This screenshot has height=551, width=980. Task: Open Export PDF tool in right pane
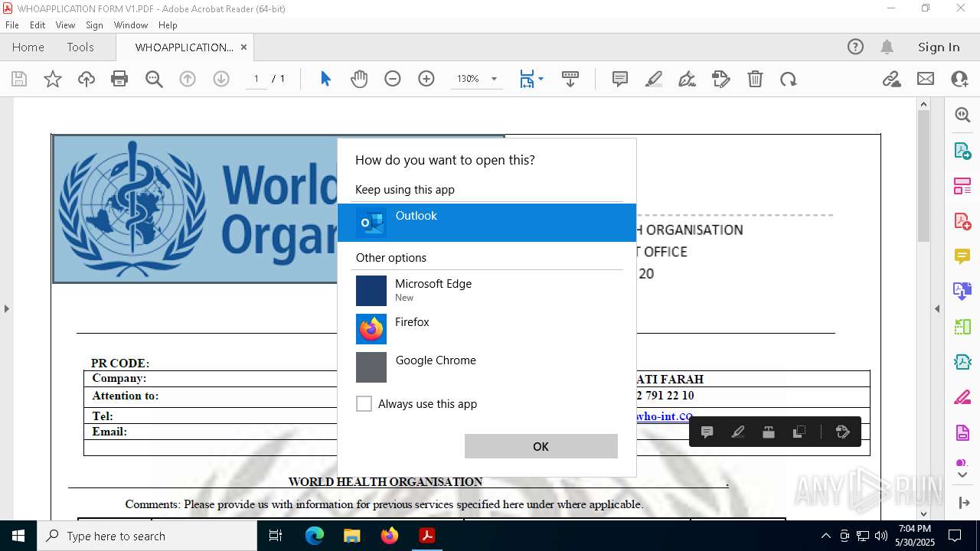tap(962, 150)
